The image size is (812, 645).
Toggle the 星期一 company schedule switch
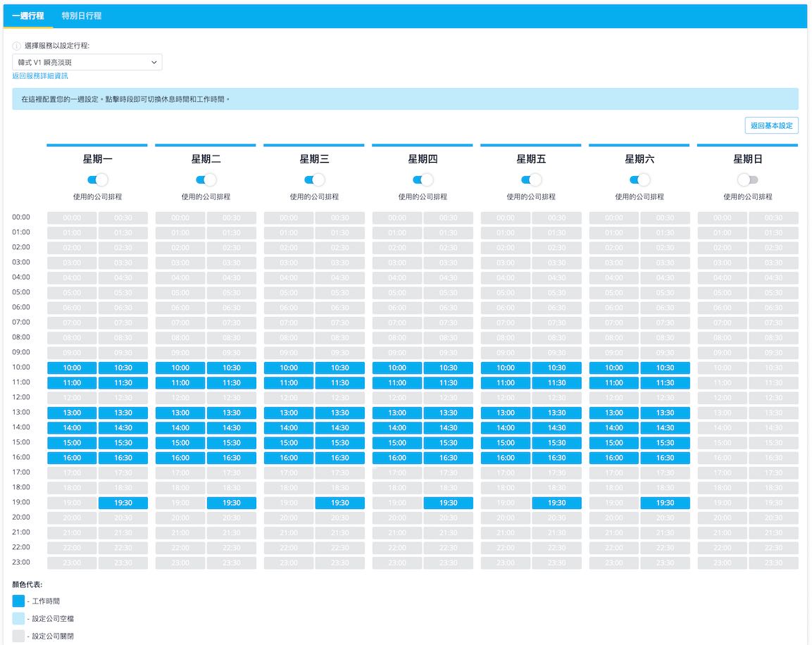point(97,180)
